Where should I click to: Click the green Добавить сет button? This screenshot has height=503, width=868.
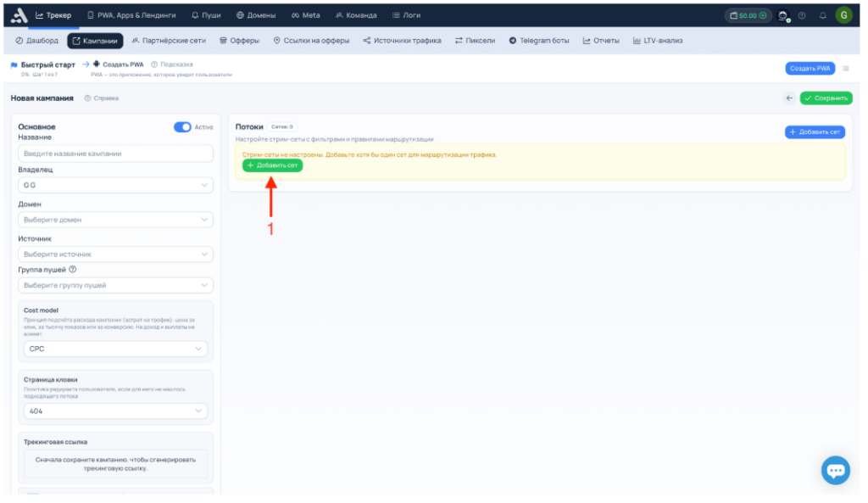(x=272, y=165)
